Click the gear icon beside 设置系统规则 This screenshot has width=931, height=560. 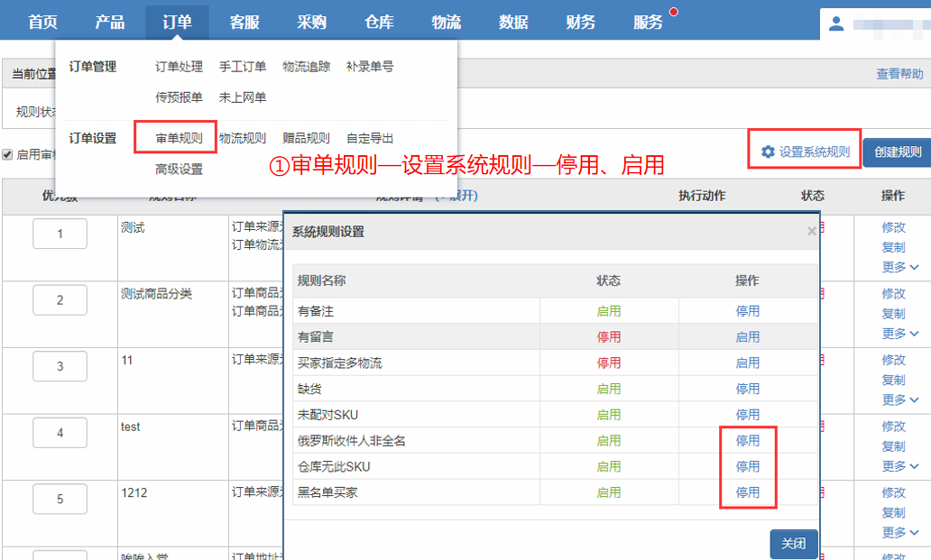pyautogui.click(x=768, y=151)
